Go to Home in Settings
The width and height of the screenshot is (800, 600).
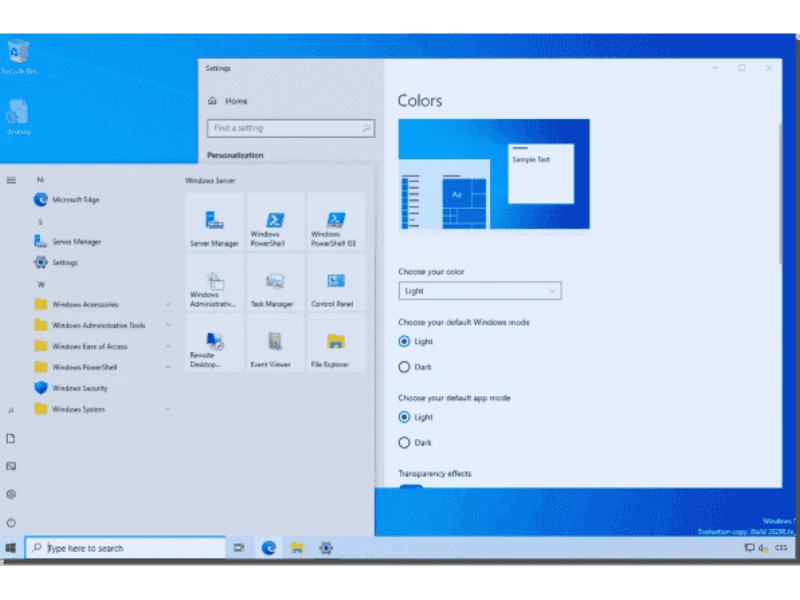click(x=228, y=101)
